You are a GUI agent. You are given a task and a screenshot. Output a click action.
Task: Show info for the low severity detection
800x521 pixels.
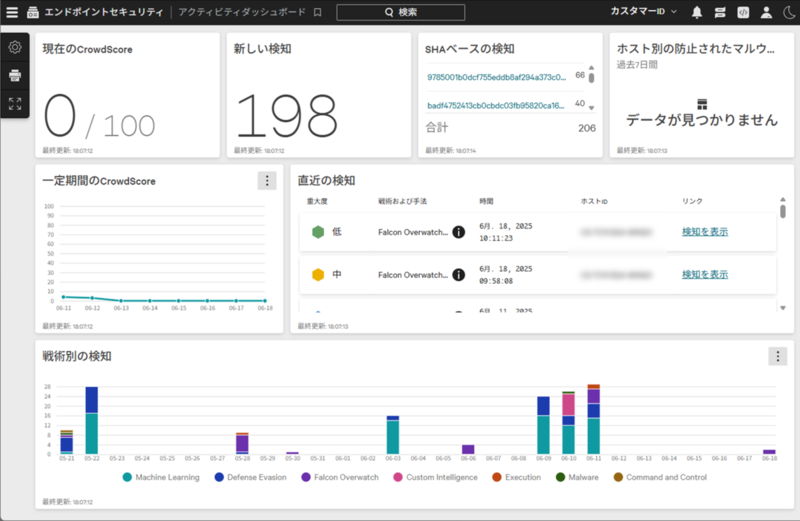click(459, 232)
